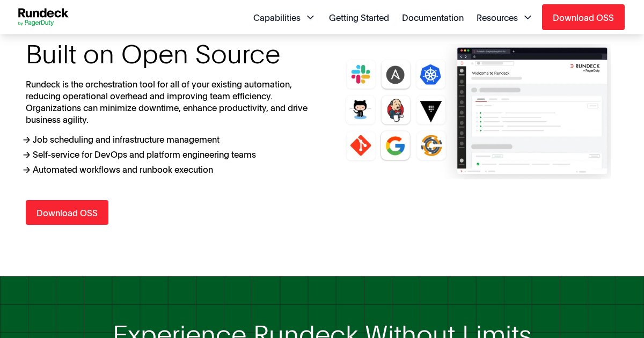Click the Built on Open Source heading

[x=153, y=54]
